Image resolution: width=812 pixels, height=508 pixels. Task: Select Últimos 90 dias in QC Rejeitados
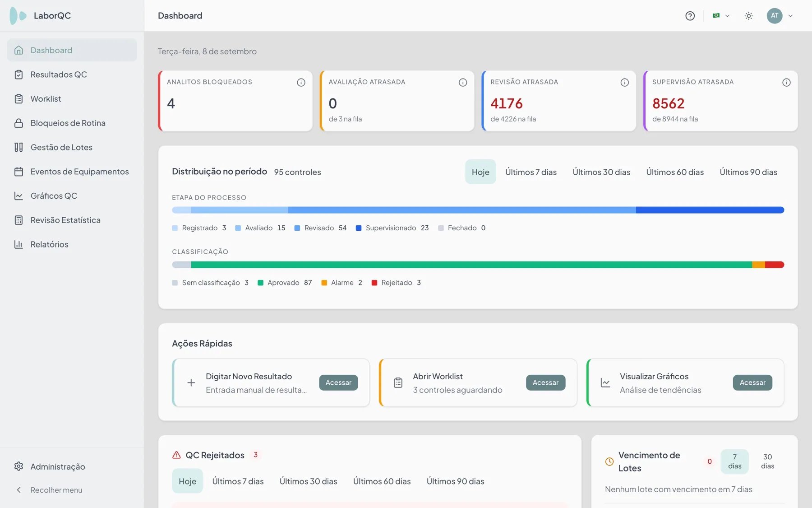[456, 481]
